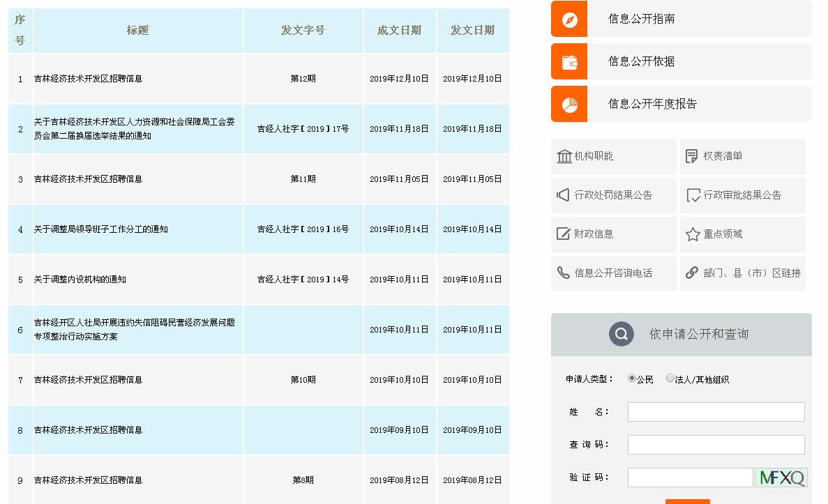Image resolution: width=828 pixels, height=504 pixels.
Task: Open the 信息公开依据 link
Action: pyautogui.click(x=641, y=61)
